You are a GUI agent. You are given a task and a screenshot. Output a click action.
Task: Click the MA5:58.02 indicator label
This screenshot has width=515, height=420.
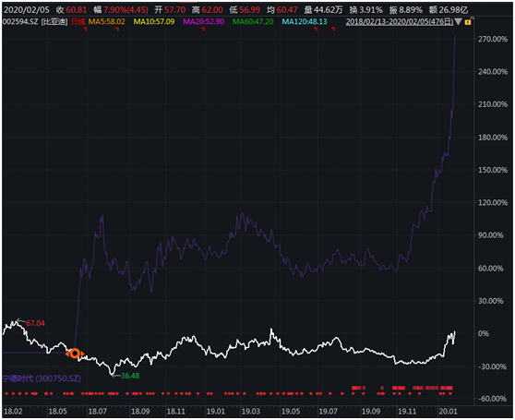coord(107,21)
